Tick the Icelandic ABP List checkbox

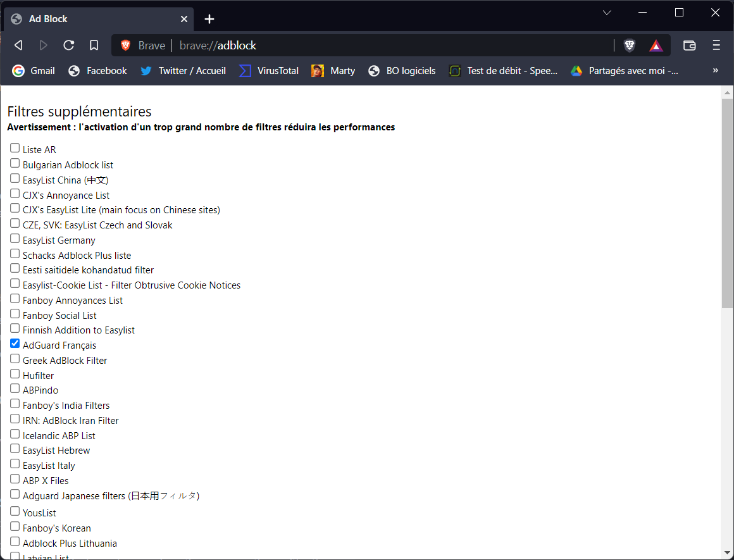[x=15, y=434]
